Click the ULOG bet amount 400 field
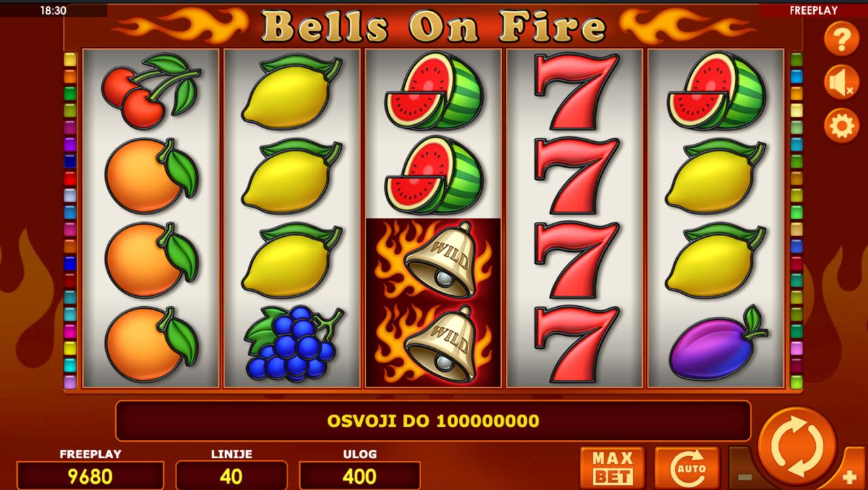The height and width of the screenshot is (490, 868). click(x=359, y=476)
